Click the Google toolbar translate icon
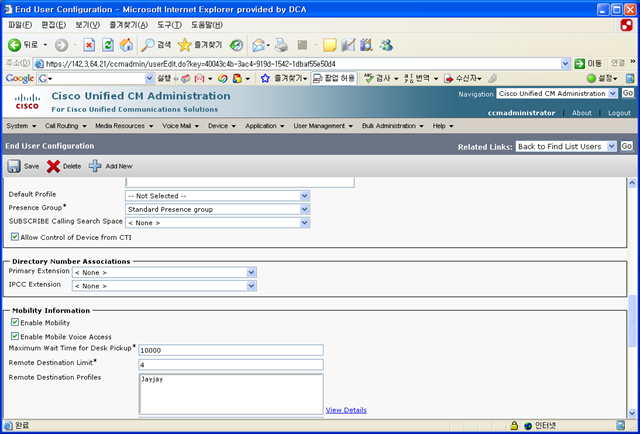640x434 pixels. coord(408,78)
